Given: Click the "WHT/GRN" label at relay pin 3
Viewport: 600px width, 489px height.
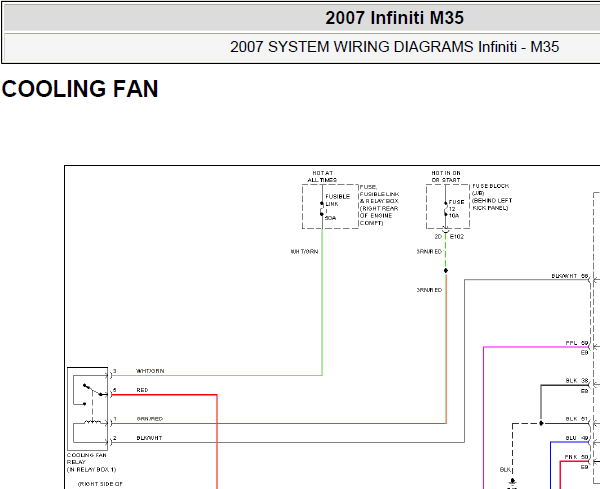Looking at the screenshot, I should tap(150, 371).
